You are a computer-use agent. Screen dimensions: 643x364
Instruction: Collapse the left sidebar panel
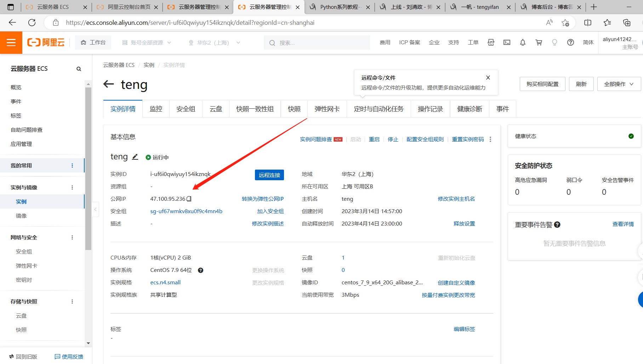tap(95, 209)
